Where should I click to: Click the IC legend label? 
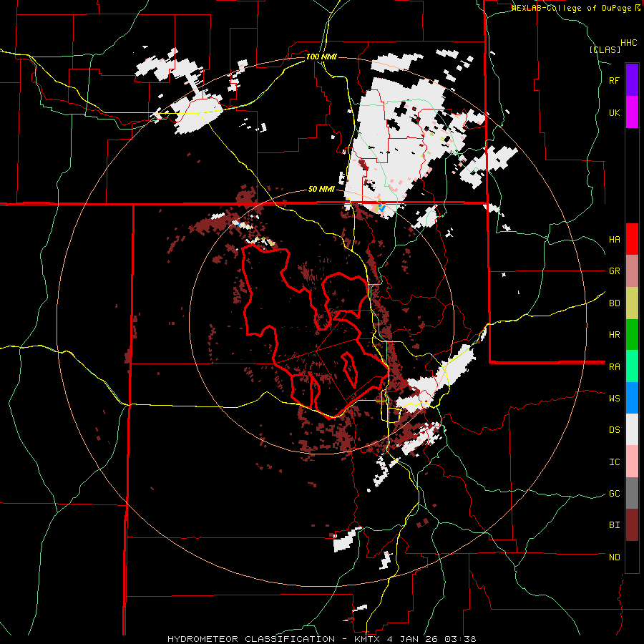coord(615,462)
